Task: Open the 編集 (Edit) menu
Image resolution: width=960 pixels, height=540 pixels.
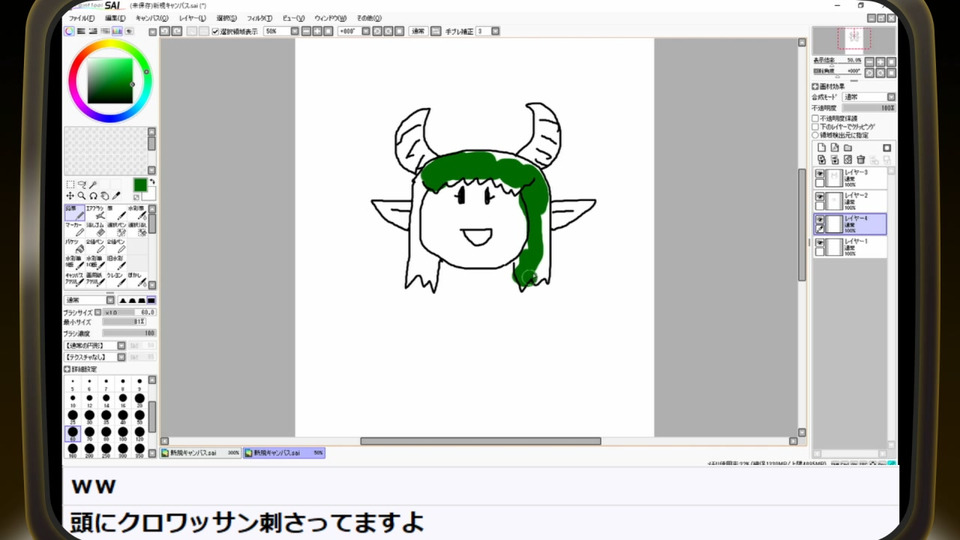Action: [115, 18]
